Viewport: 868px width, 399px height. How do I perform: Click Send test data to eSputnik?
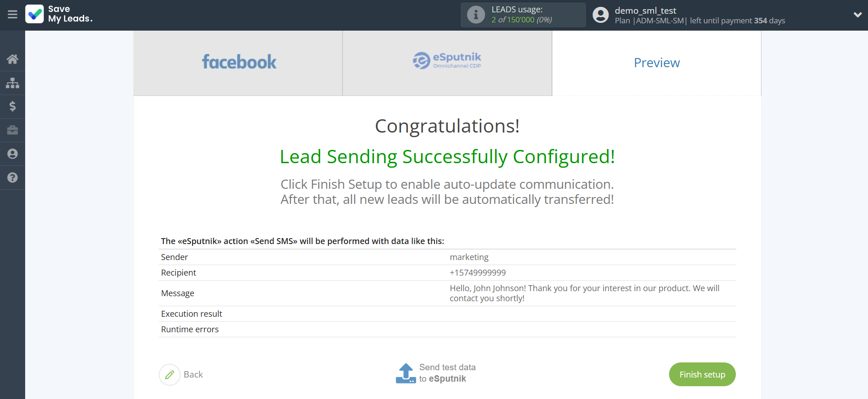click(x=447, y=373)
